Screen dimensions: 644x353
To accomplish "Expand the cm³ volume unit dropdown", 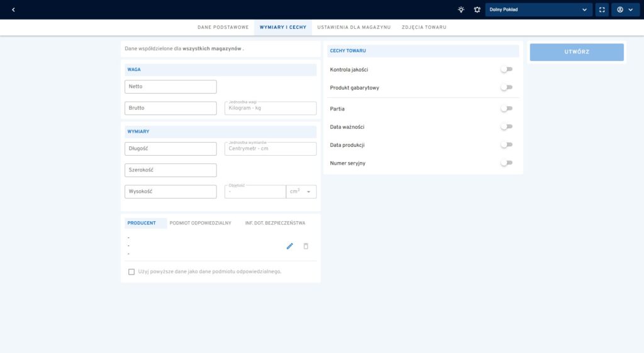I will point(301,192).
